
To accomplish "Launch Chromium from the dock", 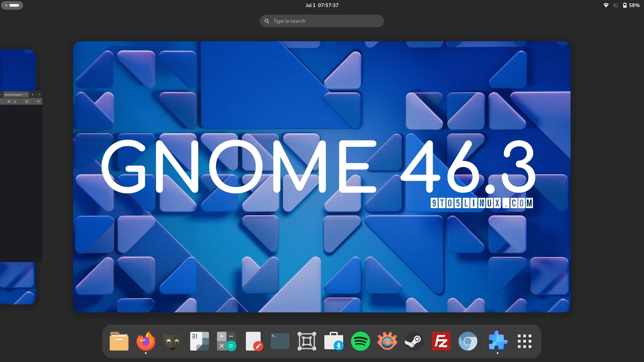I will pyautogui.click(x=468, y=341).
